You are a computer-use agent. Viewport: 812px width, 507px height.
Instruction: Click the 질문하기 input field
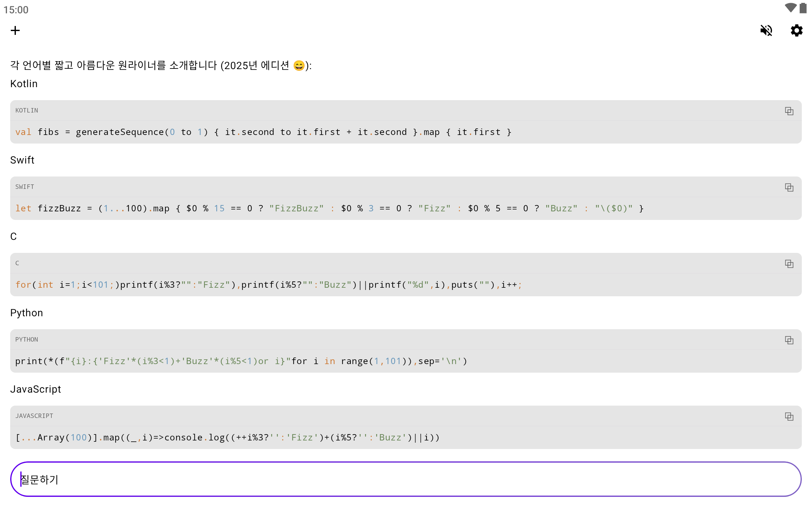(405, 479)
